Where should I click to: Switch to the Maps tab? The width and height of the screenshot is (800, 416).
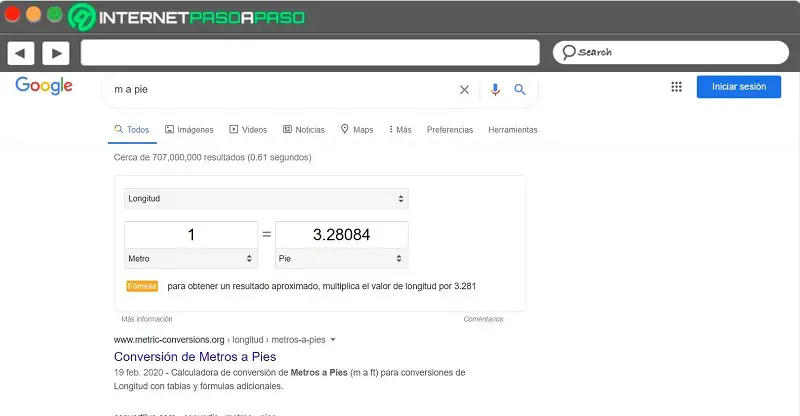[357, 130]
